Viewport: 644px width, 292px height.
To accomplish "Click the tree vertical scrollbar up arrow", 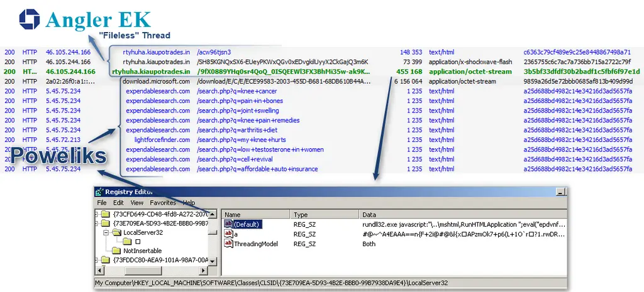I will click(x=213, y=214).
